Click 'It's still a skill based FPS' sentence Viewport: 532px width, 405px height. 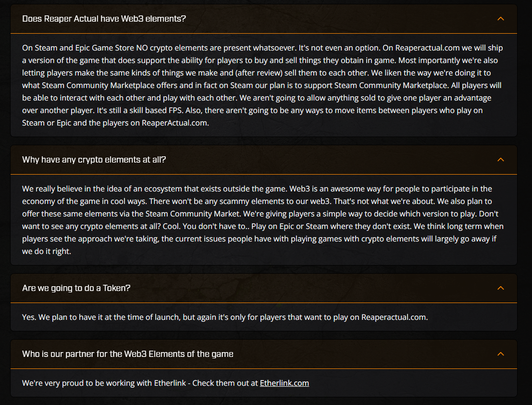[x=140, y=110]
